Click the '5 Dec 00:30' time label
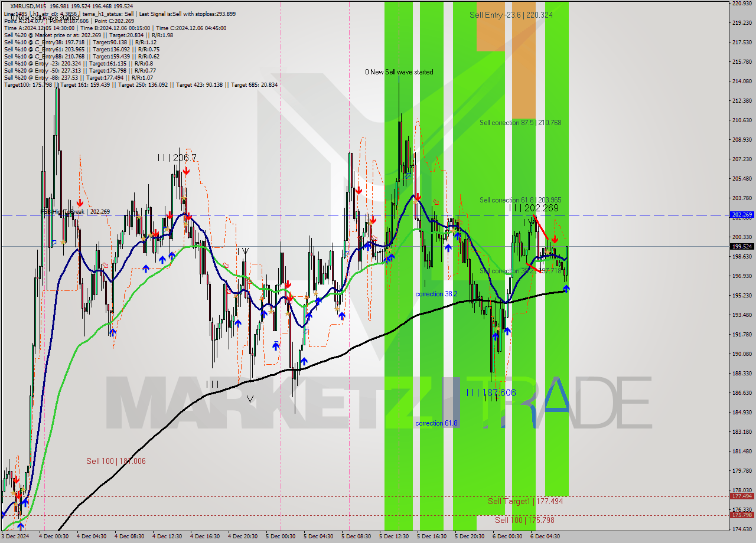The height and width of the screenshot is (543, 756). click(x=281, y=537)
